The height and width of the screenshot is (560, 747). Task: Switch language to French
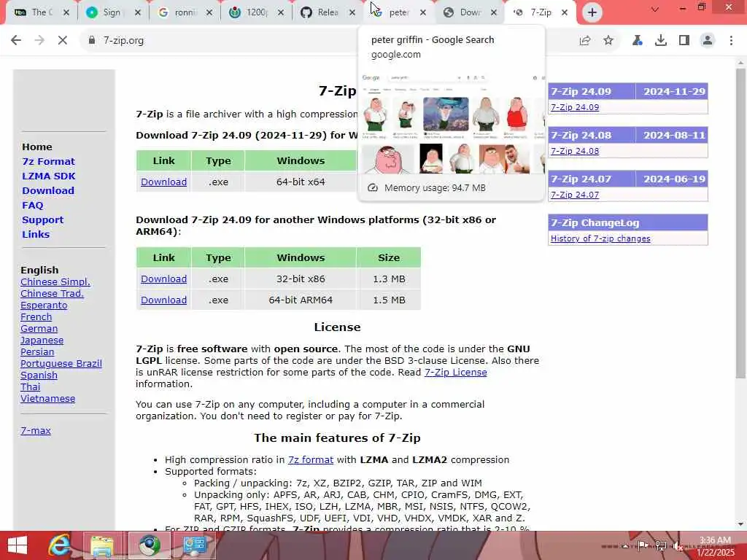36,316
